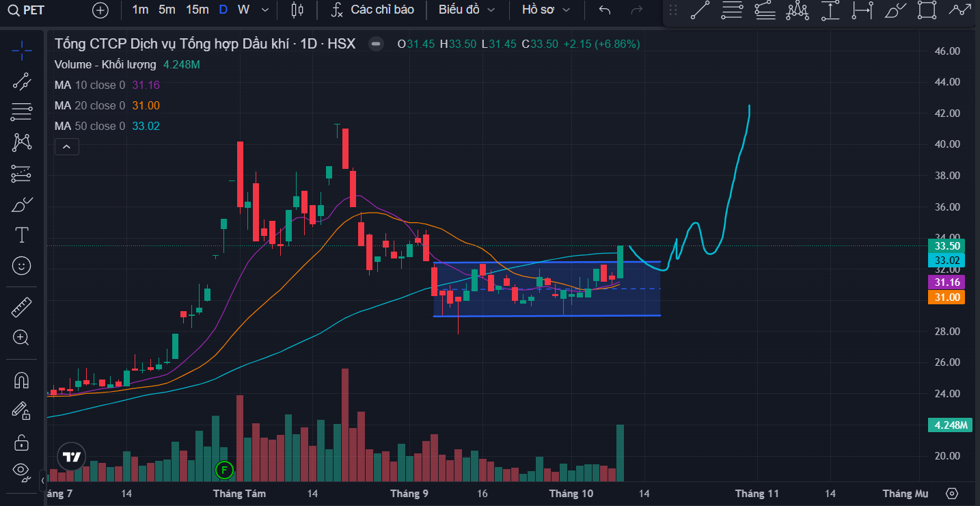Toggle lock all drawing tools

tap(22, 442)
